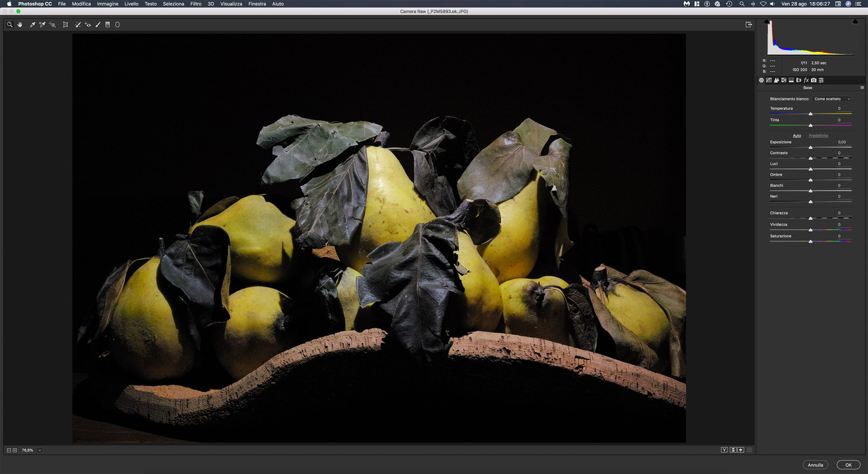Click the Tinta slider handle
This screenshot has height=474, width=868.
[810, 125]
